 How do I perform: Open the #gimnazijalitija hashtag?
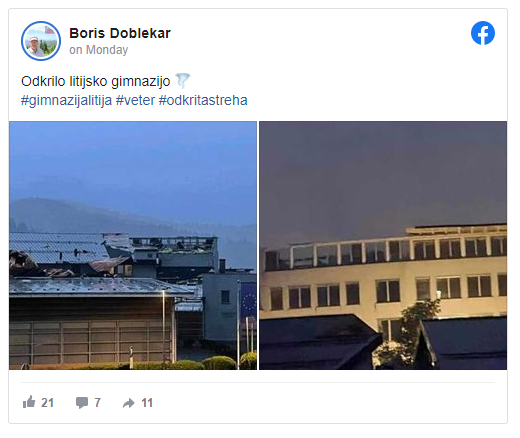(66, 100)
